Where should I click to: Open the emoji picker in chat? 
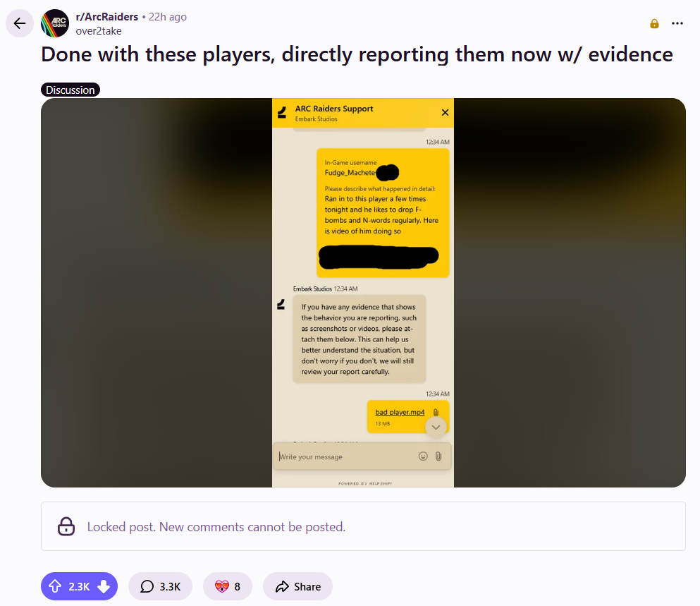(x=423, y=456)
